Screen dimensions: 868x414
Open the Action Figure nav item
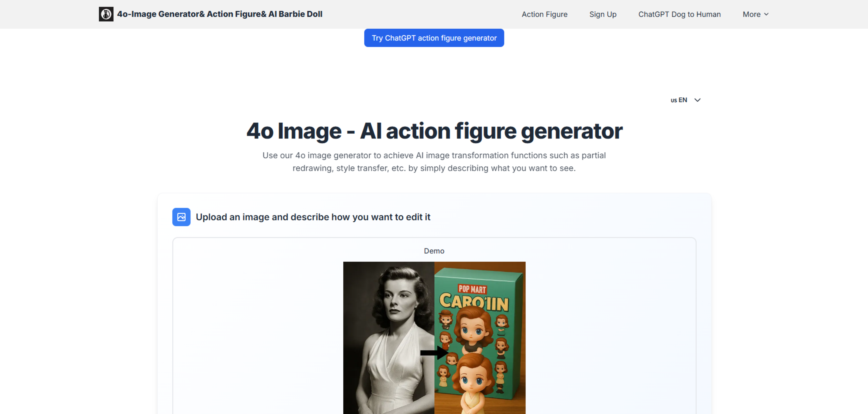tap(545, 14)
